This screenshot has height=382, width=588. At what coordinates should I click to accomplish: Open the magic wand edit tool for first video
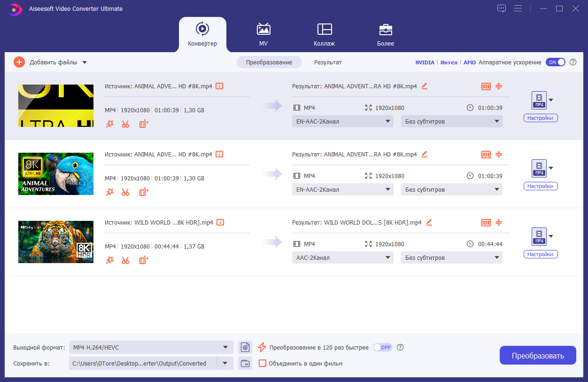click(x=109, y=124)
